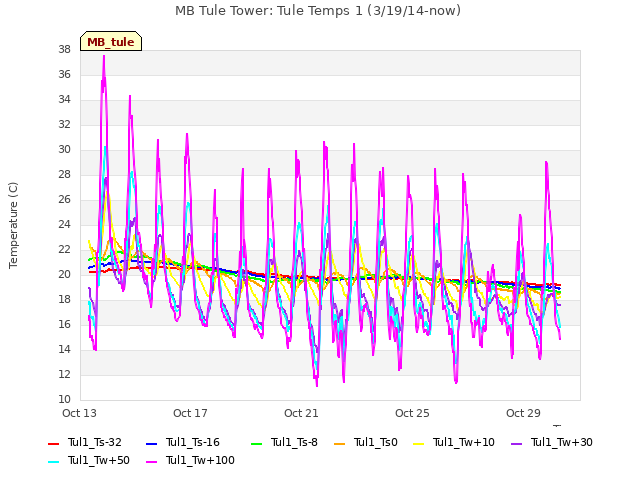Select the Tul1_Tw+50 legend label
Image resolution: width=640 pixels, height=480 pixels.
coord(99,460)
